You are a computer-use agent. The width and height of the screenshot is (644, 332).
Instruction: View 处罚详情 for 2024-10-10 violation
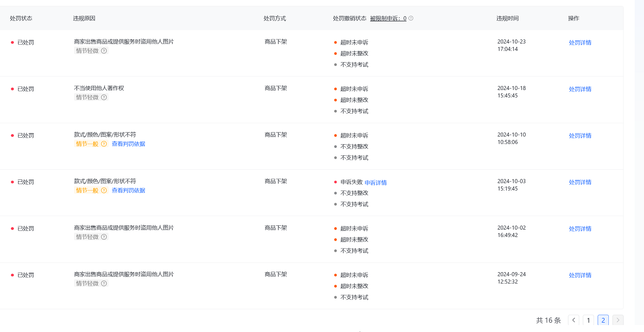coord(580,136)
